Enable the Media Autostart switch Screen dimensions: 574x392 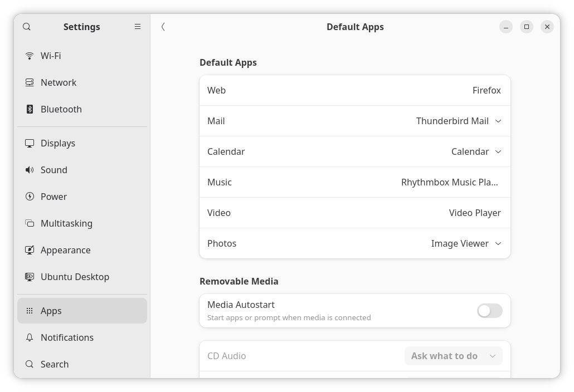tap(489, 311)
